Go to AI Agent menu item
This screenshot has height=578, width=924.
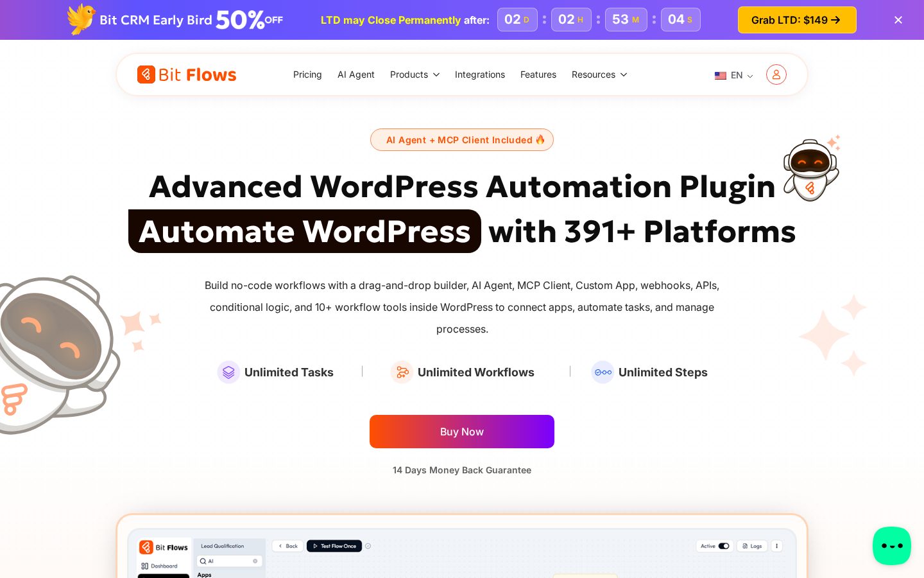356,74
